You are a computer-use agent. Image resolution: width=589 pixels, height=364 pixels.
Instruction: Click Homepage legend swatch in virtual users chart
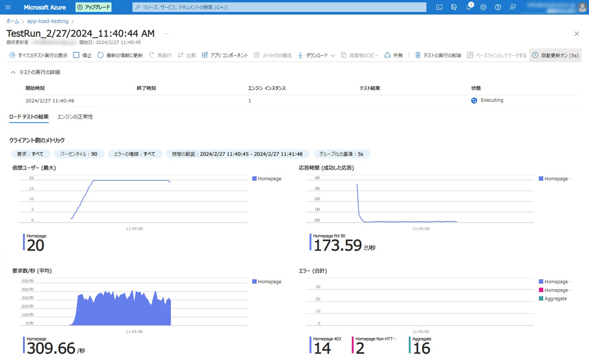(254, 179)
